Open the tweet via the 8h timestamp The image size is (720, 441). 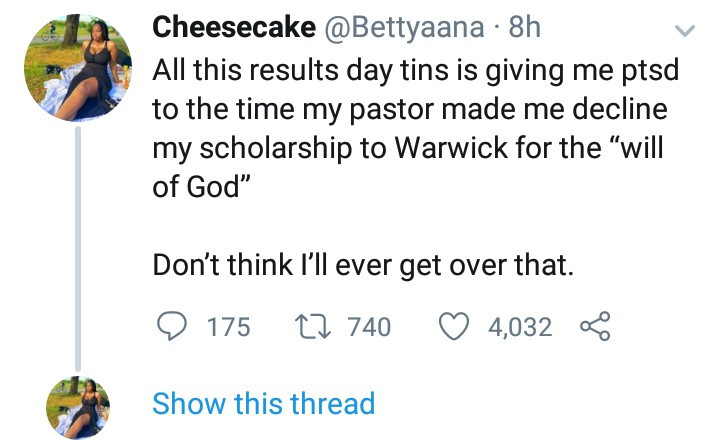tap(524, 29)
